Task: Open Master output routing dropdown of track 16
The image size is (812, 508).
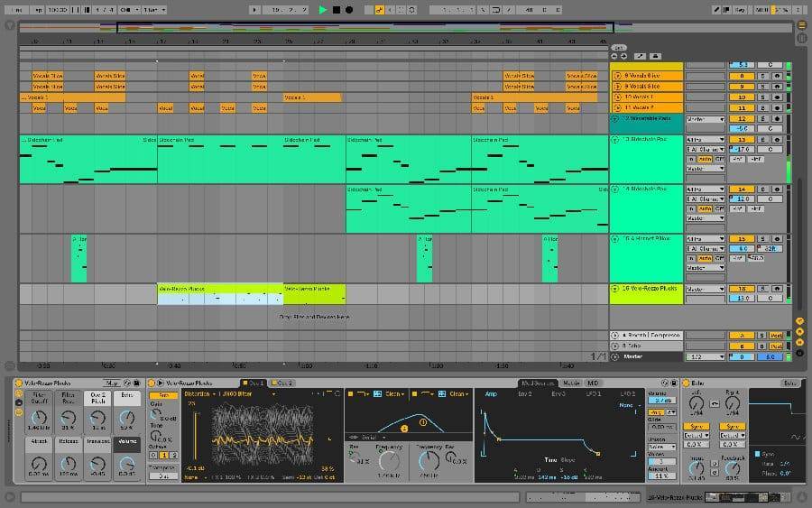Action: [706, 289]
